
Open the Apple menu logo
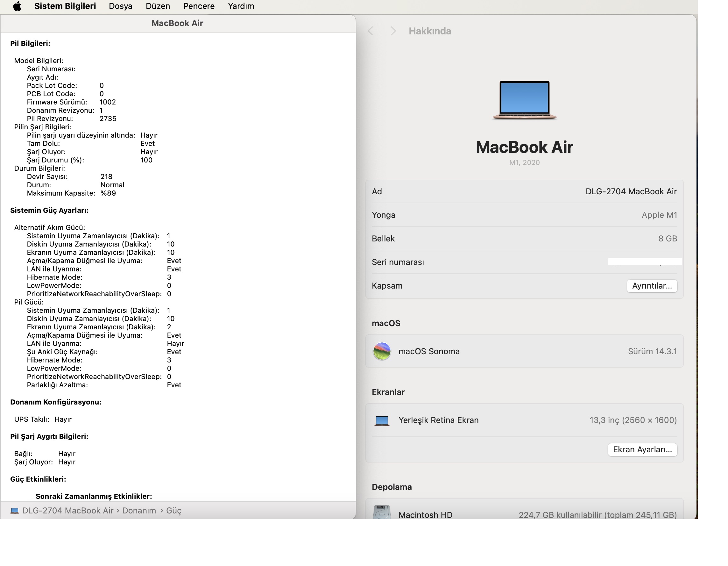(17, 6)
